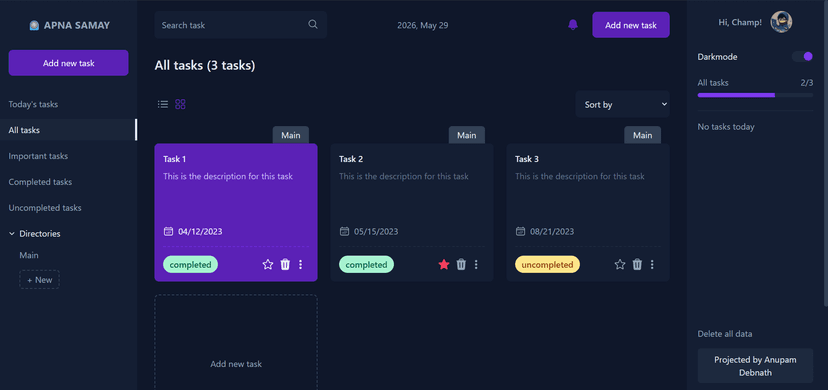Click the Task 3 title

(527, 159)
